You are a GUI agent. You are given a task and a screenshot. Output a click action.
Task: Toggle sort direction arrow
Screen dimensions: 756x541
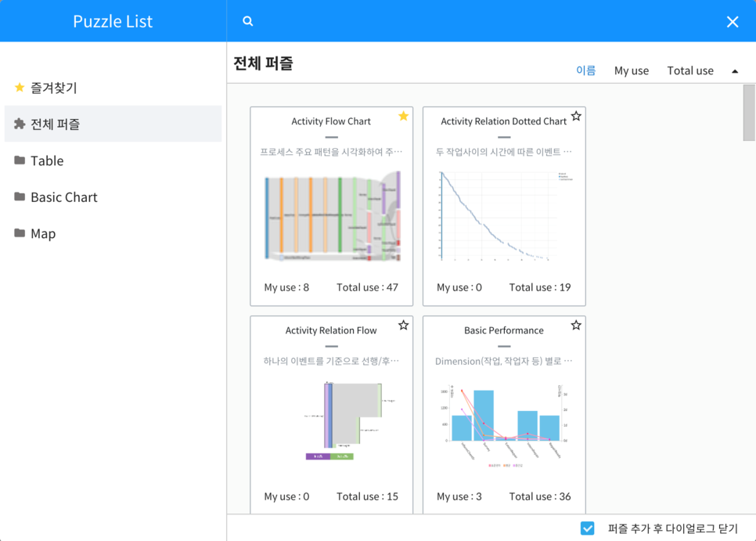[x=735, y=71]
